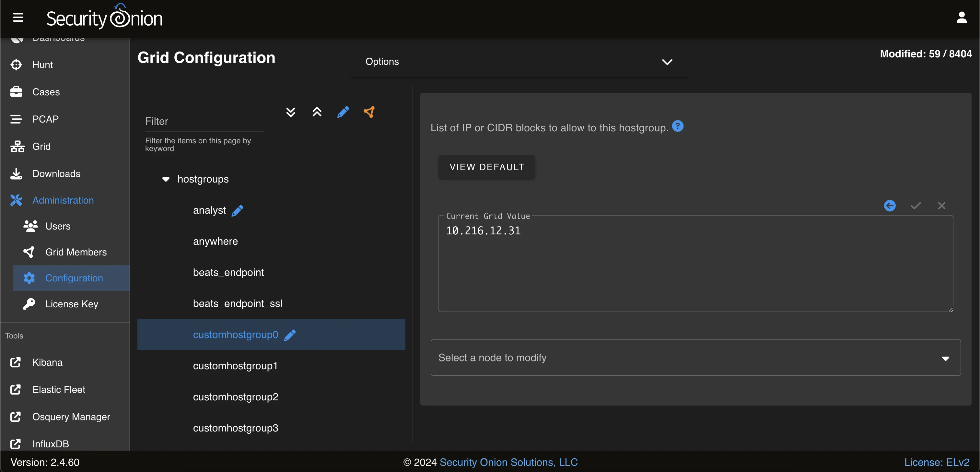The image size is (980, 472).
Task: Click the Downloads arrow icon
Action: [16, 173]
